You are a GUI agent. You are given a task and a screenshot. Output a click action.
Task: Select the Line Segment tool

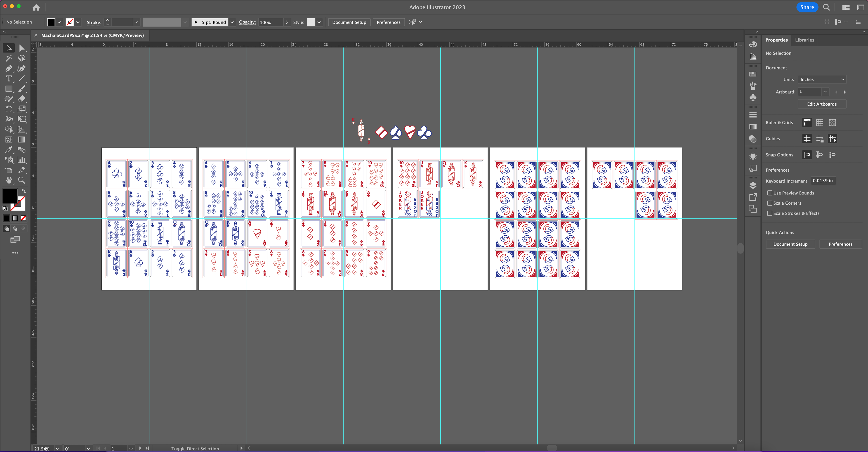tap(21, 78)
